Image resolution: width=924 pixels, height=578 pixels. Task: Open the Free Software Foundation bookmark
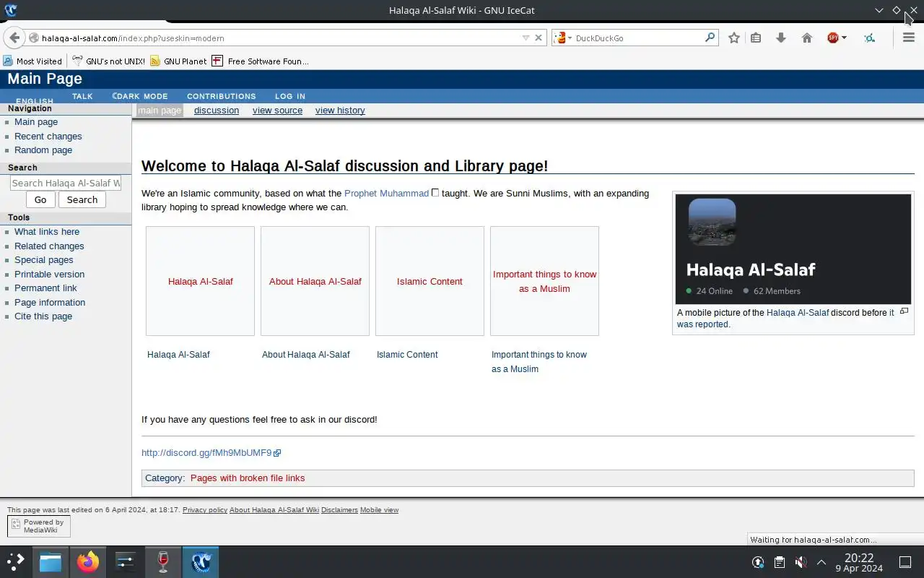click(260, 61)
